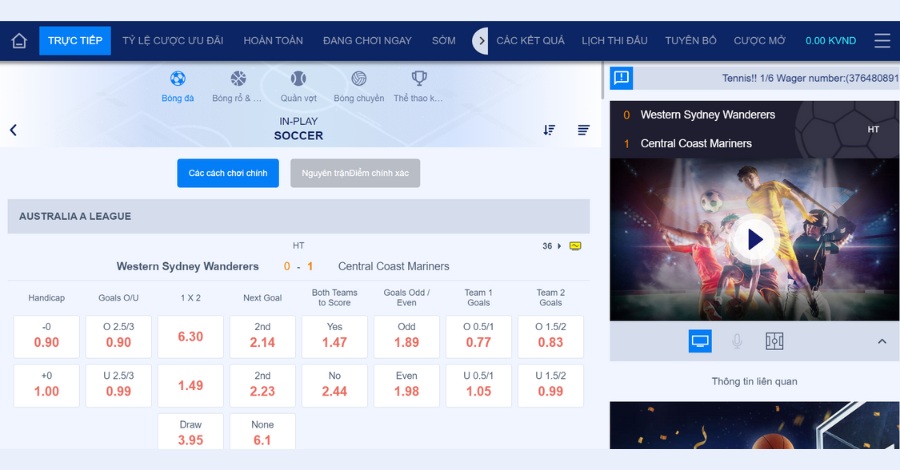
Task: Open Western Sydney Wanderers match title
Action: coord(188,266)
